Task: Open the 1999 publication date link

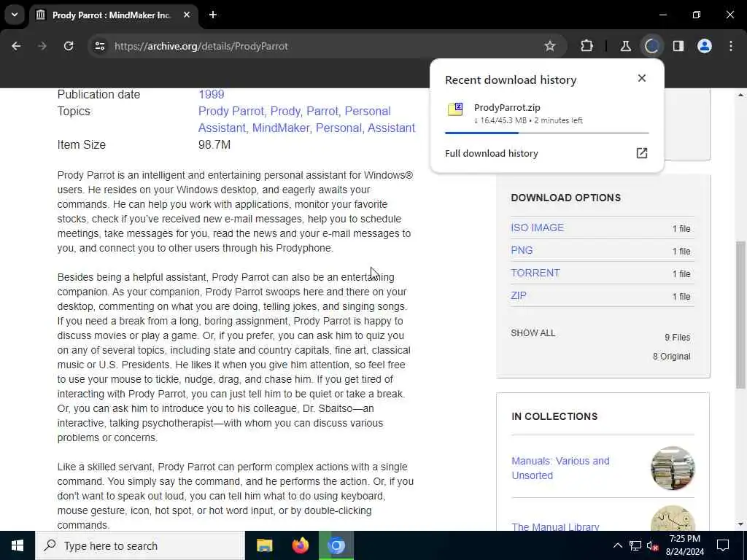Action: coord(211,94)
